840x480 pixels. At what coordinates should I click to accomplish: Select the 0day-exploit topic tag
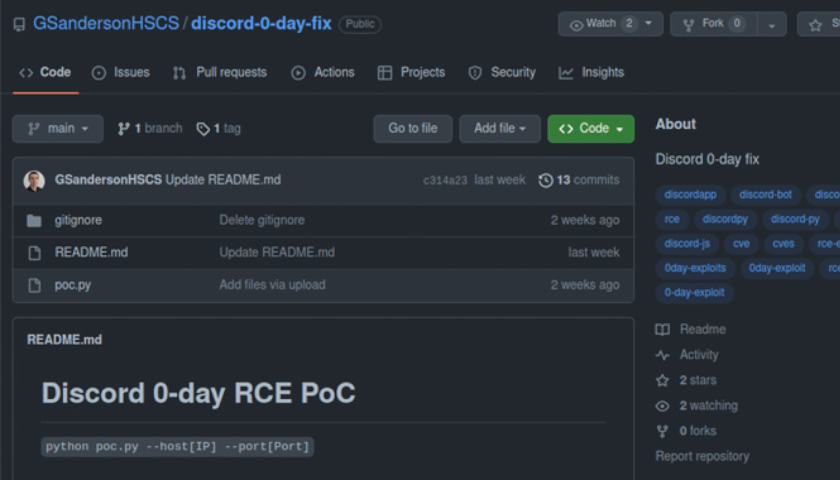point(777,268)
